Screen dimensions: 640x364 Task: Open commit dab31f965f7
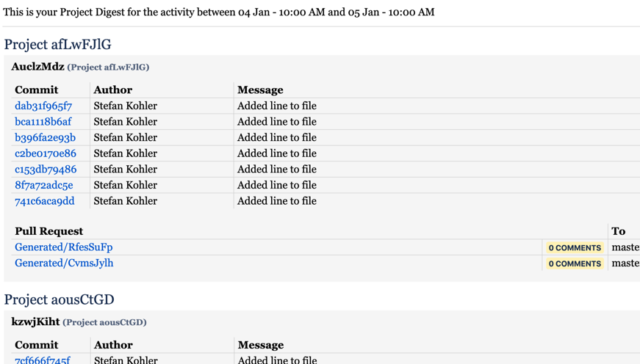pos(43,106)
